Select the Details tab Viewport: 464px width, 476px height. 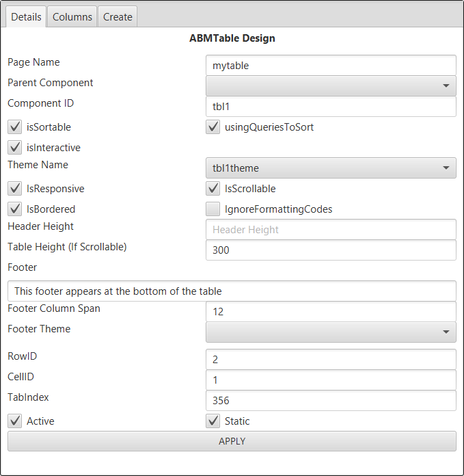coord(26,17)
